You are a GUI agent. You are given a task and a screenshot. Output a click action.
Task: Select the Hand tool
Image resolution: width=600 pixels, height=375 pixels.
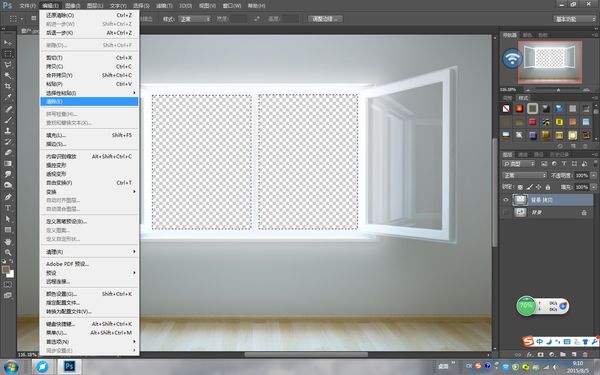pos(8,242)
